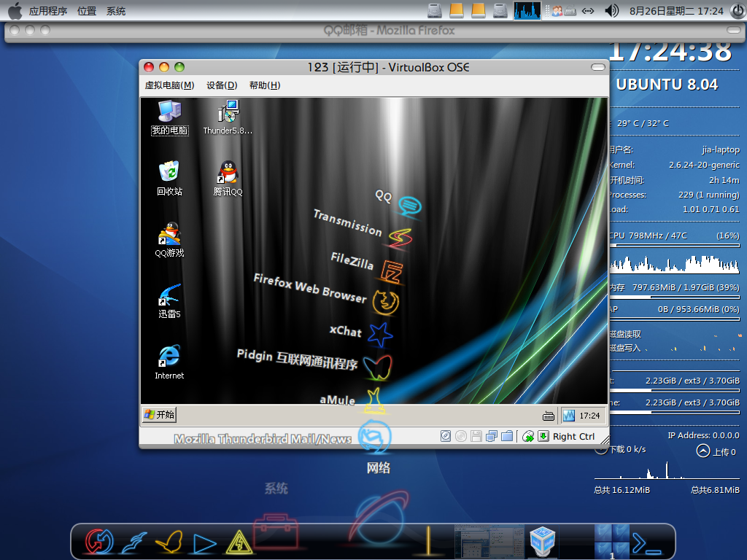Click the workspace switcher in the dock
The height and width of the screenshot is (560, 747).
pos(612,541)
